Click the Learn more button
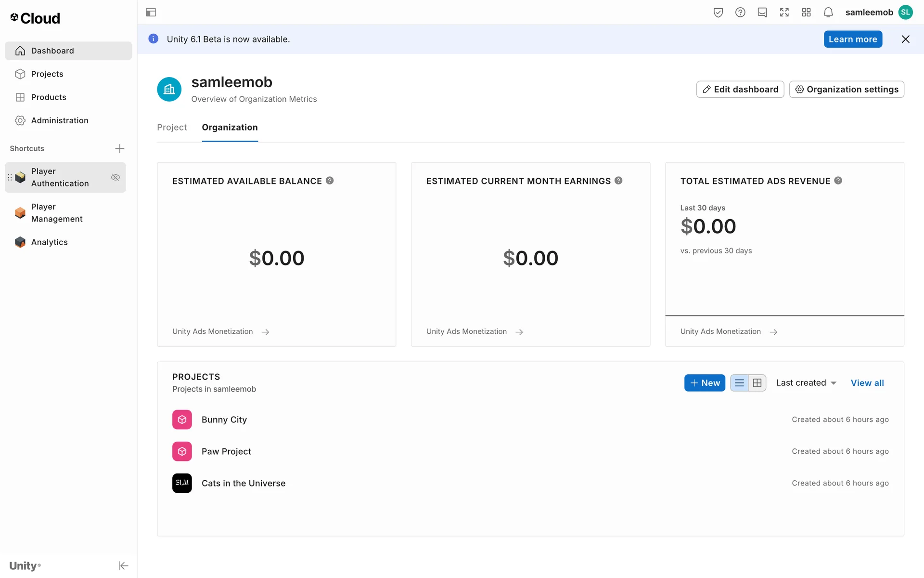The width and height of the screenshot is (924, 578). [852, 39]
